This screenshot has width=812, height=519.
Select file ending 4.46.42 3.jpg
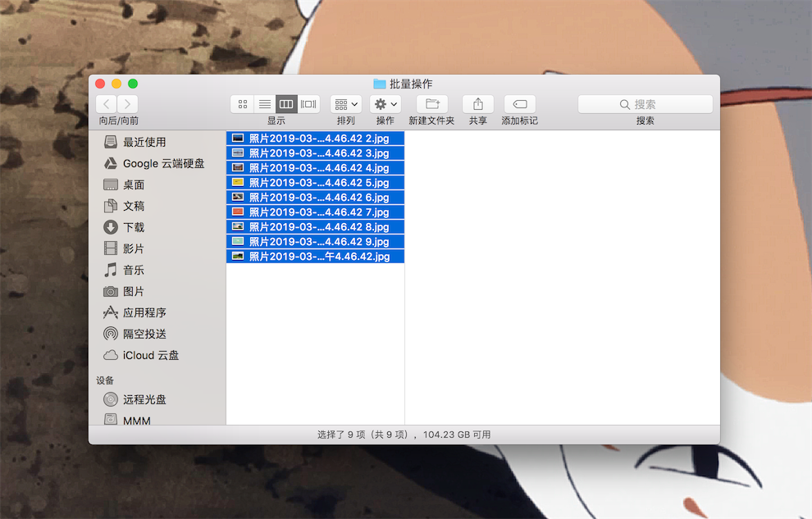(x=316, y=153)
